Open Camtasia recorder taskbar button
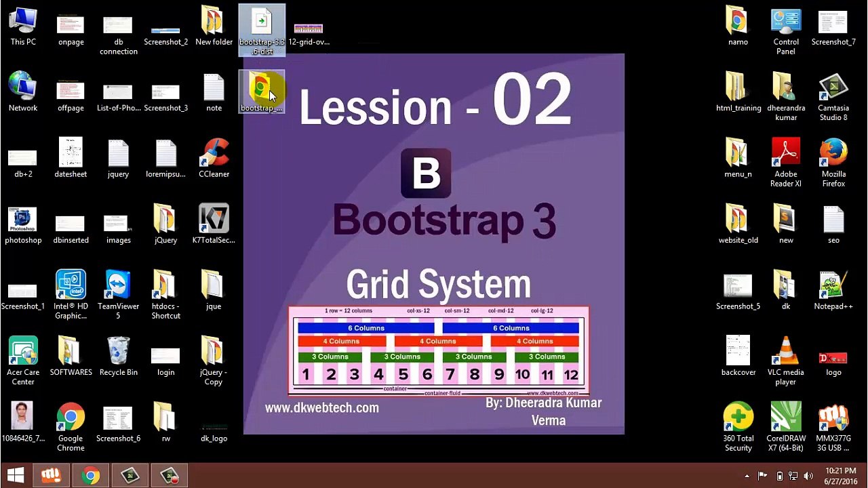The height and width of the screenshot is (488, 868). pyautogui.click(x=170, y=476)
